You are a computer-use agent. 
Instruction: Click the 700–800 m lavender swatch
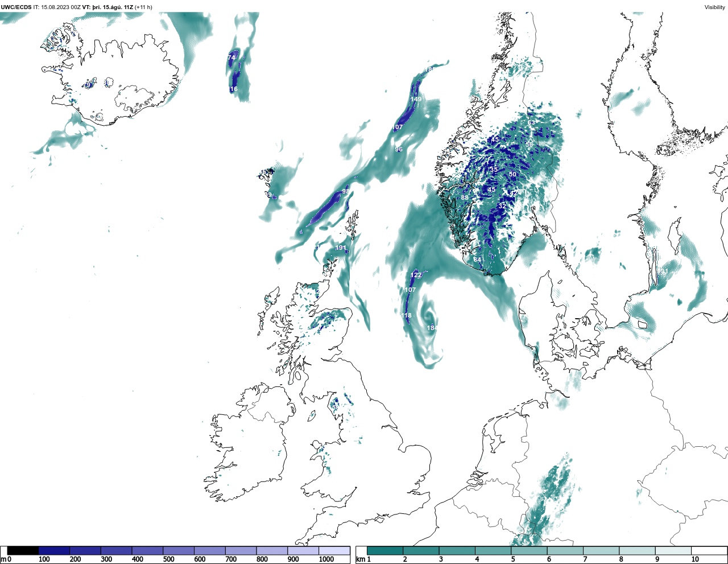[x=241, y=551]
